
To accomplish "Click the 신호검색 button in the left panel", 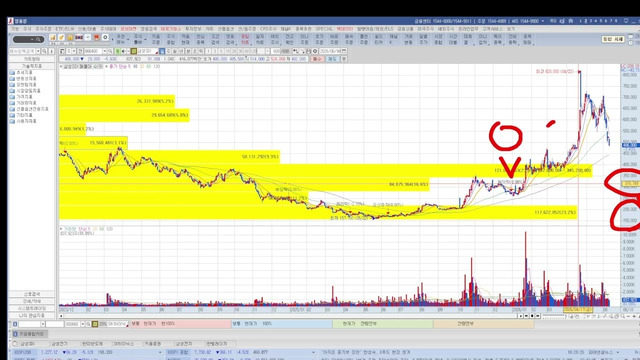I will click(x=31, y=294).
